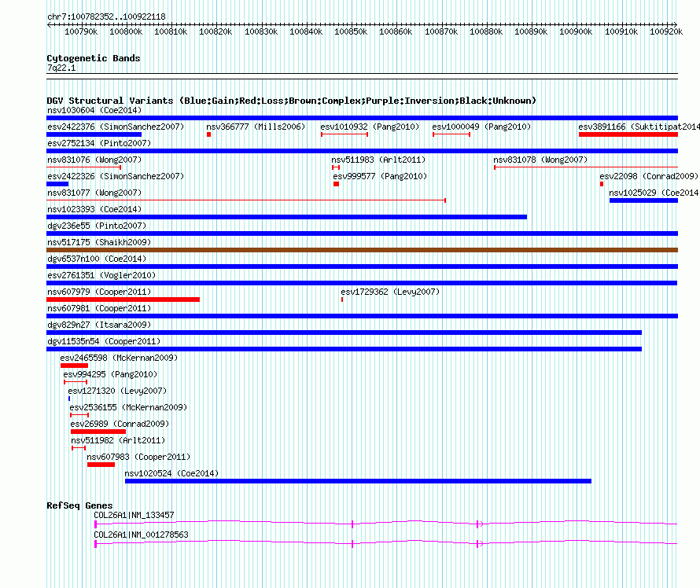The width and height of the screenshot is (700, 588).
Task: Click the nsv511982 (Arlt2011) label
Action: click(x=118, y=440)
